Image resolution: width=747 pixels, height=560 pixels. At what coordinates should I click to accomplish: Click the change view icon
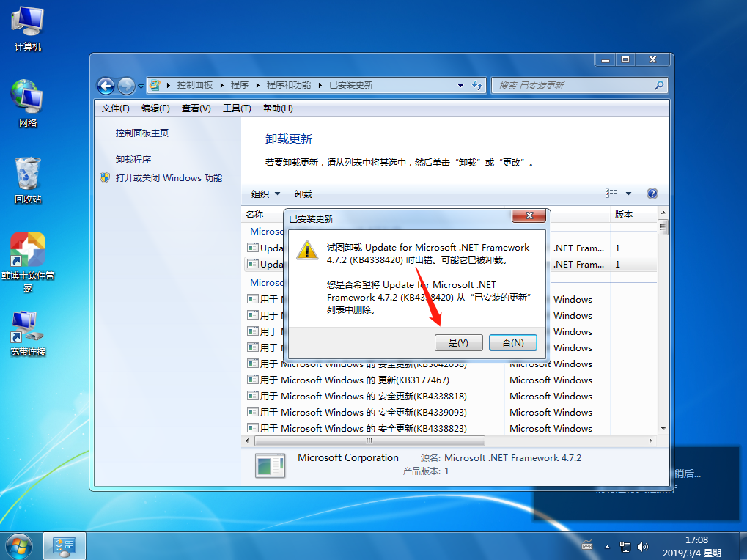[611, 194]
